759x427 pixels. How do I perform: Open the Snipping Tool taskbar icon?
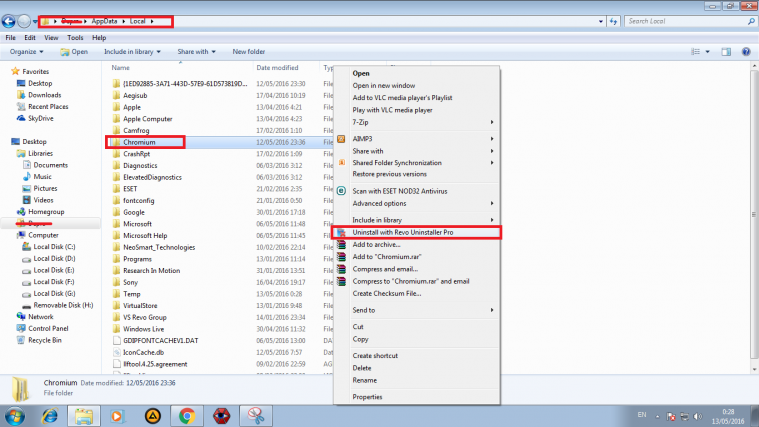click(256, 416)
